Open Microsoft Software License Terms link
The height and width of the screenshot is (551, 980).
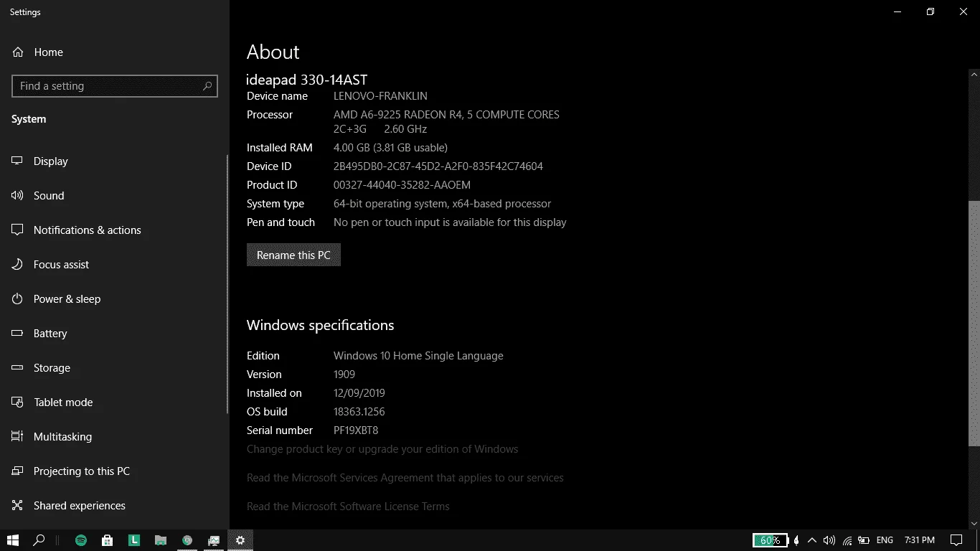pyautogui.click(x=348, y=507)
